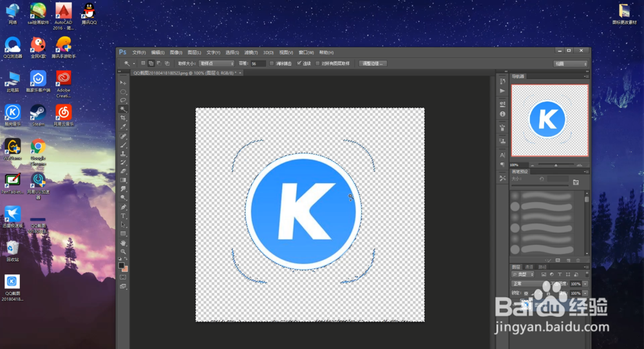Select the Brush tool
Viewport: 644px width, 349px height.
pos(123,145)
